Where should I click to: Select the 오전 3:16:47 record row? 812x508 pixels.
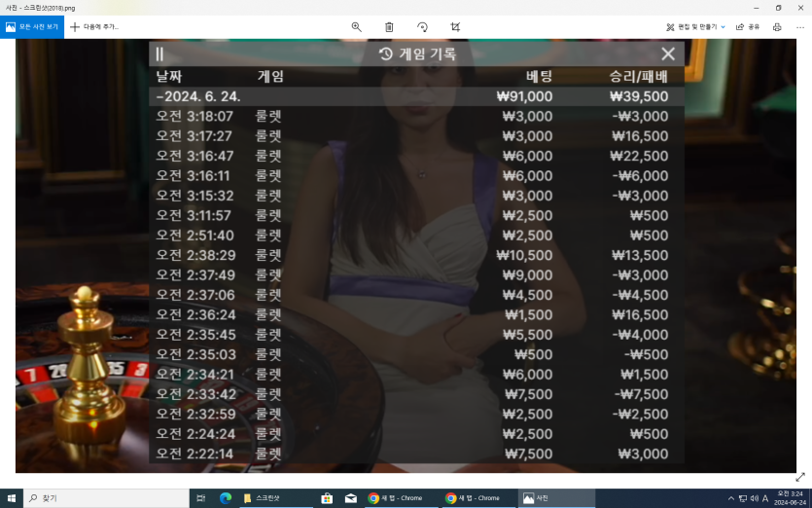coord(416,156)
